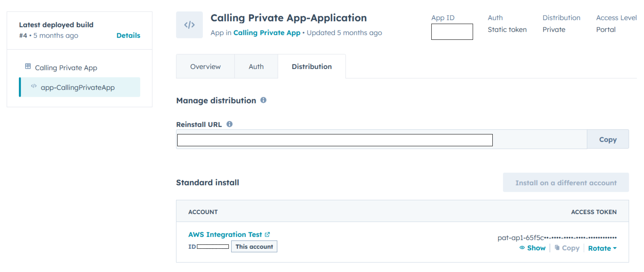The width and height of the screenshot is (644, 272).
Task: Click the code icon beside app-CallingPrivateApp
Action: pos(34,86)
